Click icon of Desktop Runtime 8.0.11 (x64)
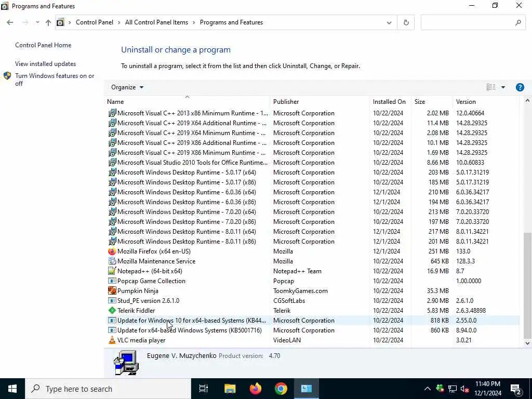The height and width of the screenshot is (399, 532). pyautogui.click(x=112, y=232)
